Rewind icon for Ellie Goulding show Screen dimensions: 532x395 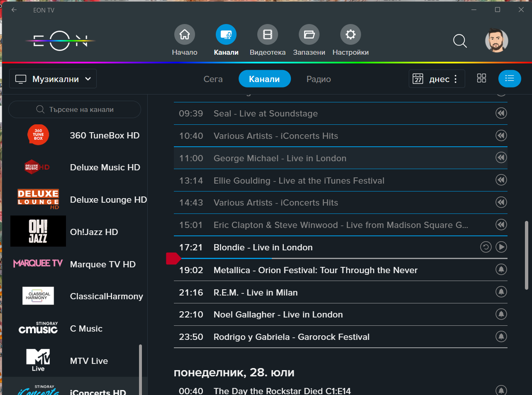pos(501,180)
